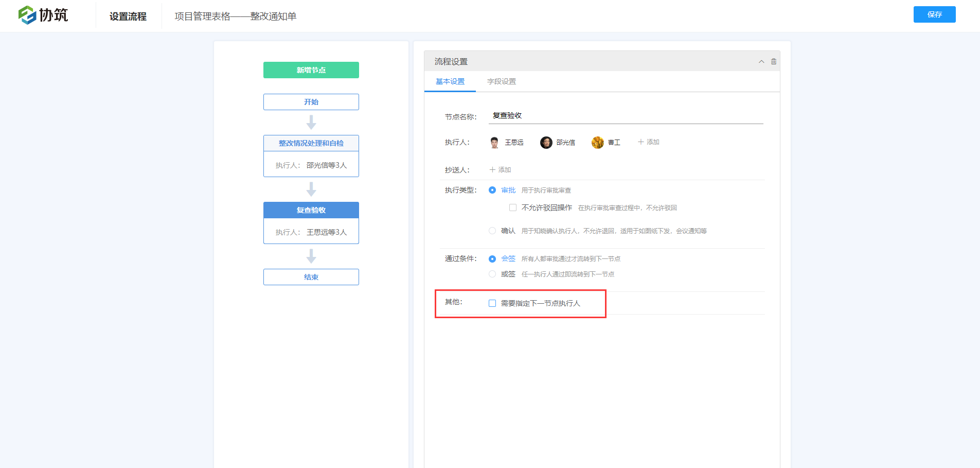The image size is (980, 468).
Task: Click 设置流程 in the top bar
Action: coord(128,16)
